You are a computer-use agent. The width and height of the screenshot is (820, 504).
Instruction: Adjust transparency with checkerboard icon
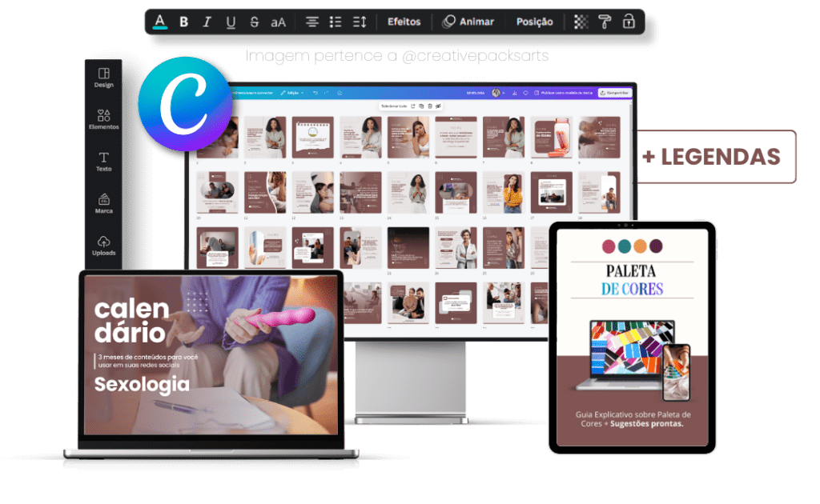pyautogui.click(x=581, y=22)
